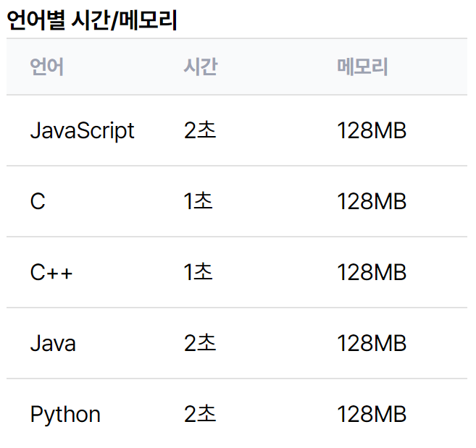
Task: Select the Python language cell
Action: [65, 415]
